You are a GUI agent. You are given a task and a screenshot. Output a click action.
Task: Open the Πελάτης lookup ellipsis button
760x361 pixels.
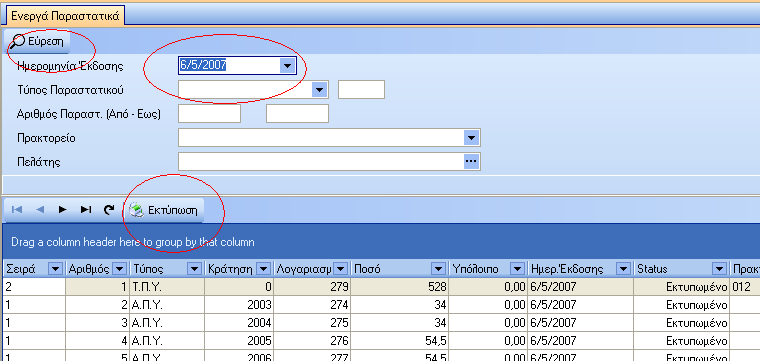(x=471, y=161)
